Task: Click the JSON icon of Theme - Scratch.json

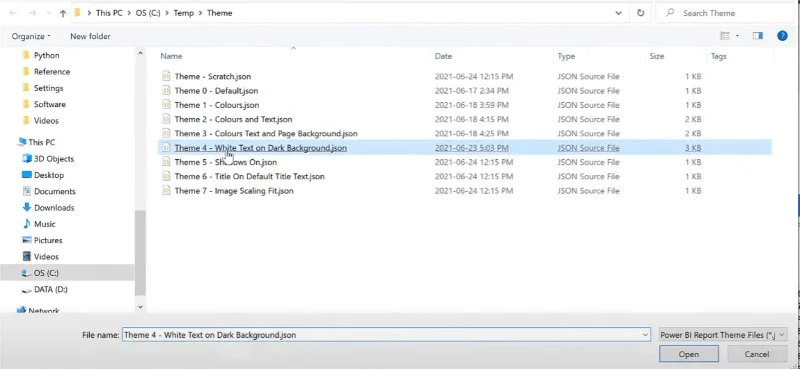Action: (x=166, y=76)
